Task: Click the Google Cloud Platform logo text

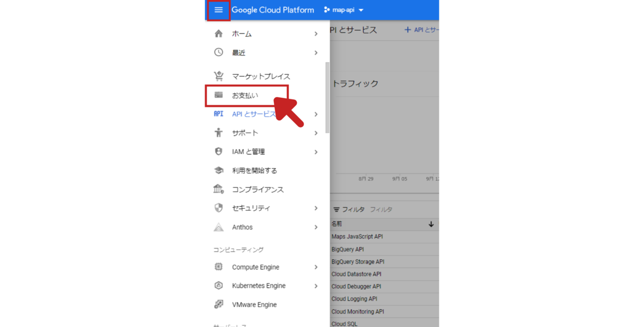Action: point(273,10)
